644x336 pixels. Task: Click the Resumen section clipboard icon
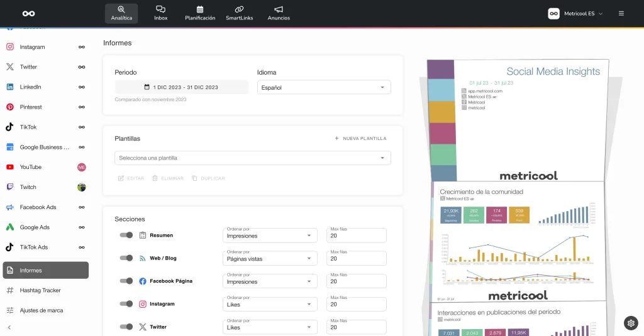point(143,235)
